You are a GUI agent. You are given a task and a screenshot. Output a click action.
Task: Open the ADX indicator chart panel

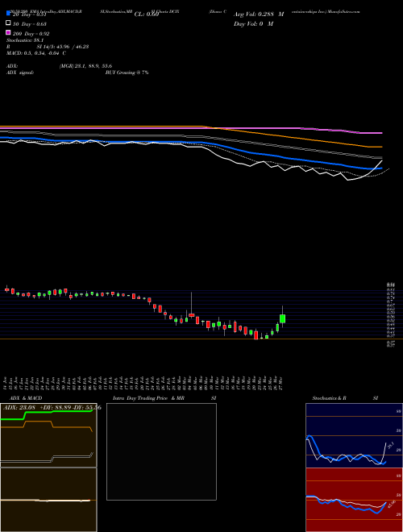(x=48, y=435)
